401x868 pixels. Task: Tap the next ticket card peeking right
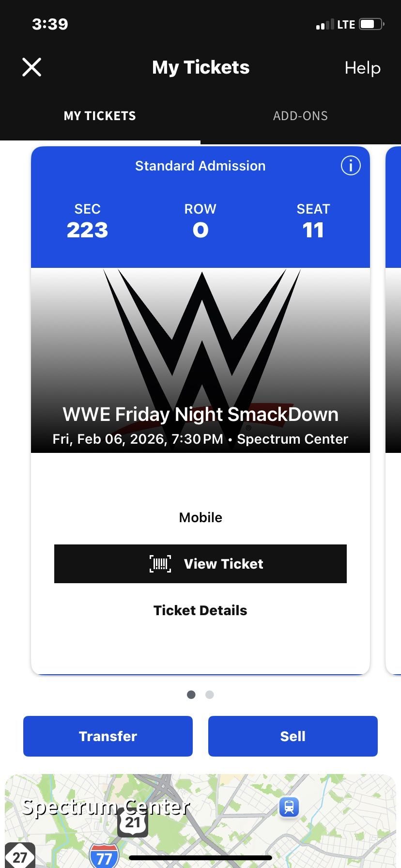click(393, 387)
